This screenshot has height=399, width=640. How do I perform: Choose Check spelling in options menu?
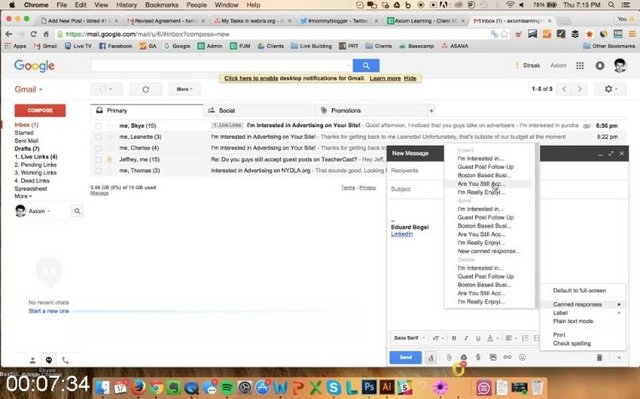[571, 344]
